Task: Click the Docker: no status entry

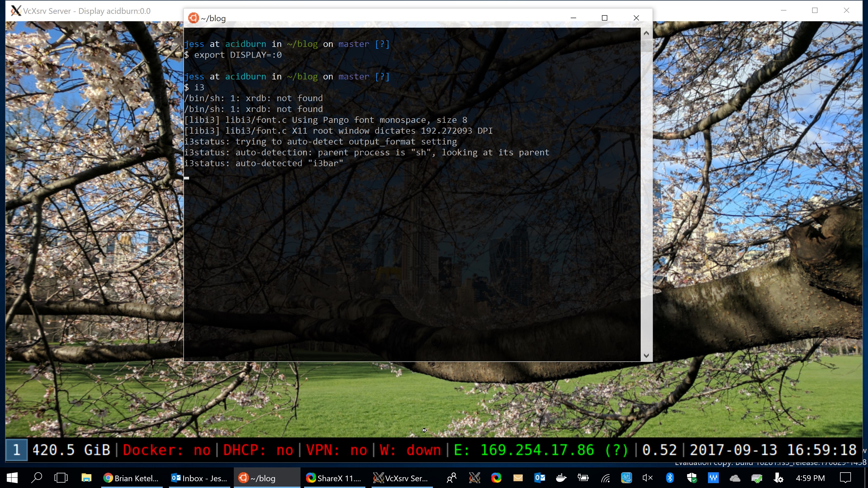Action: pos(167,450)
